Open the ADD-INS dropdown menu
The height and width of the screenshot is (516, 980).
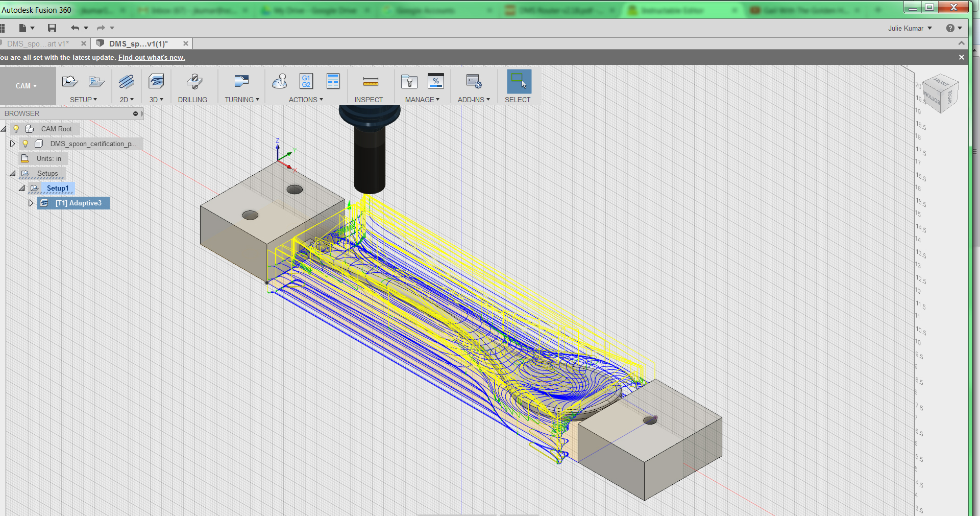point(474,100)
